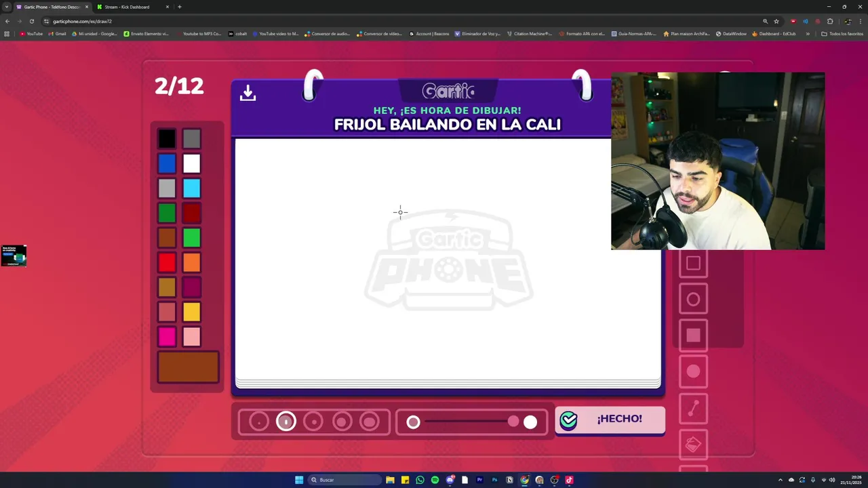Pick the hot pink color swatch
868x488 pixels.
[x=167, y=336]
